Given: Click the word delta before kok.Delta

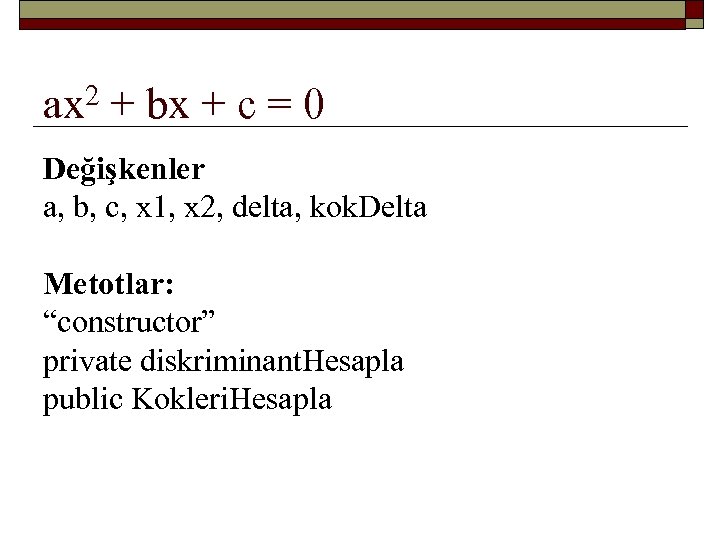Looking at the screenshot, I should (277, 208).
